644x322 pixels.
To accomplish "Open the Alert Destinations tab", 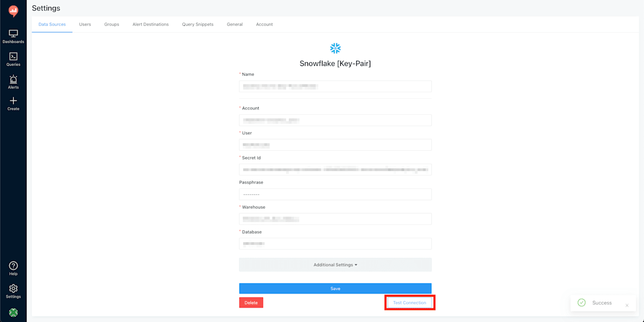I will click(x=151, y=24).
